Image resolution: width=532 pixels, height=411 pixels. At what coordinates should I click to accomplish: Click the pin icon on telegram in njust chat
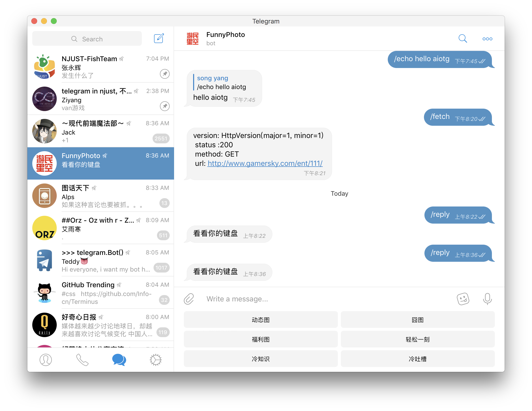165,106
